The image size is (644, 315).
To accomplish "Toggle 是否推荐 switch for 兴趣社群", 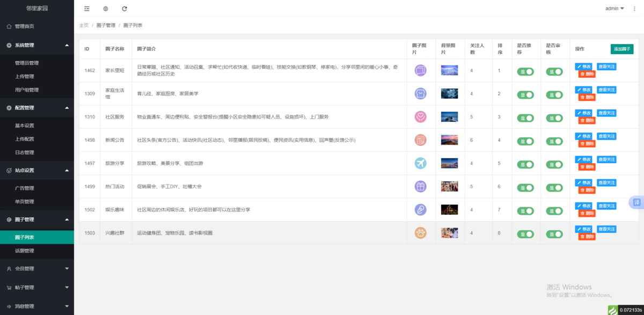I will tap(525, 235).
